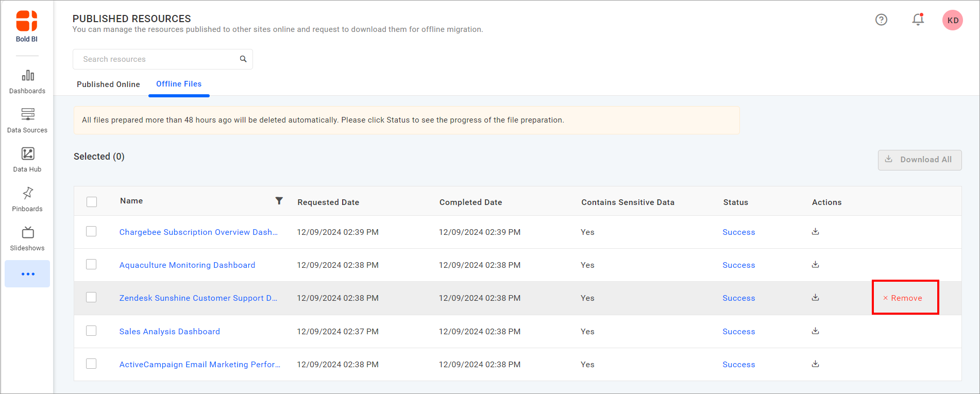Check the Zendesk Sunshine Customer Support row
Viewport: 980px width, 394px height.
[91, 297]
